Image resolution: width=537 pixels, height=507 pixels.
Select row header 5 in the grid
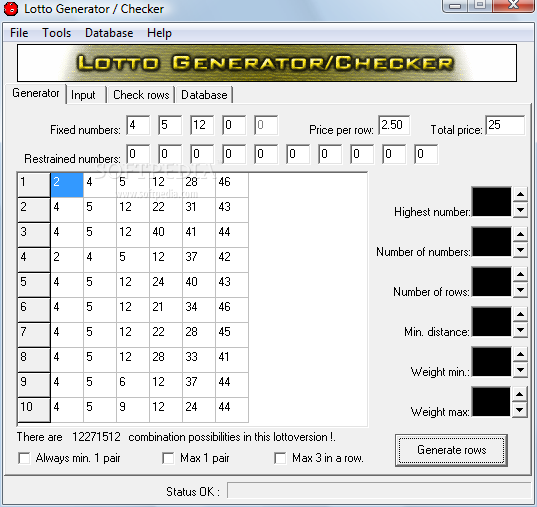coord(34,285)
